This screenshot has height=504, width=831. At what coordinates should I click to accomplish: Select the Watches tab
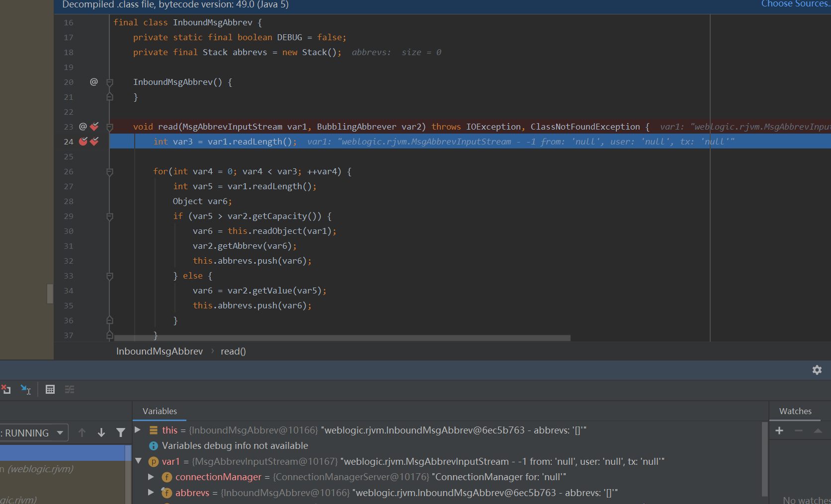(795, 411)
